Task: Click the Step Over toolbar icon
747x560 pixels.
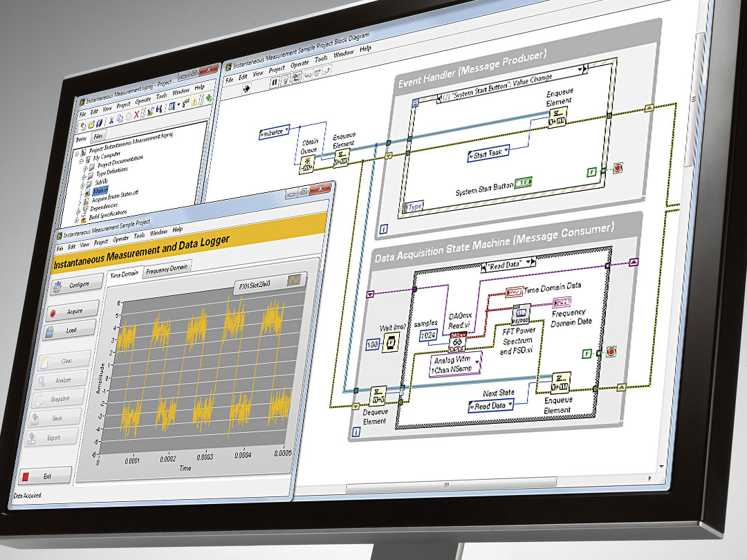Action: [x=317, y=73]
